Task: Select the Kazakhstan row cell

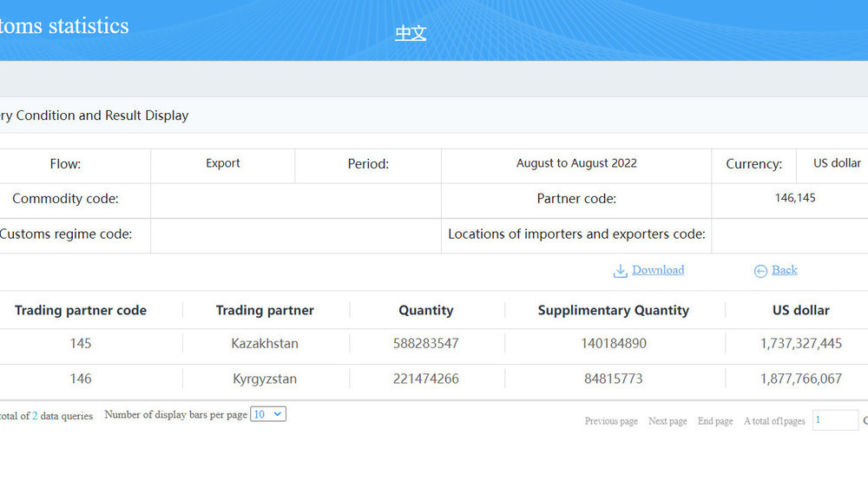Action: click(x=265, y=343)
